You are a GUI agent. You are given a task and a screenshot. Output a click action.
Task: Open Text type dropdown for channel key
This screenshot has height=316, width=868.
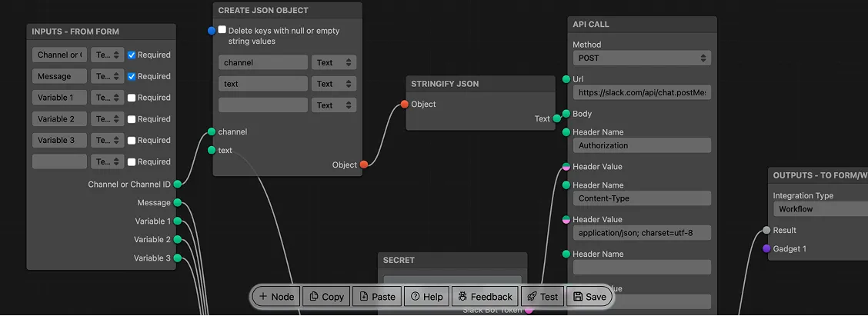[x=334, y=62]
